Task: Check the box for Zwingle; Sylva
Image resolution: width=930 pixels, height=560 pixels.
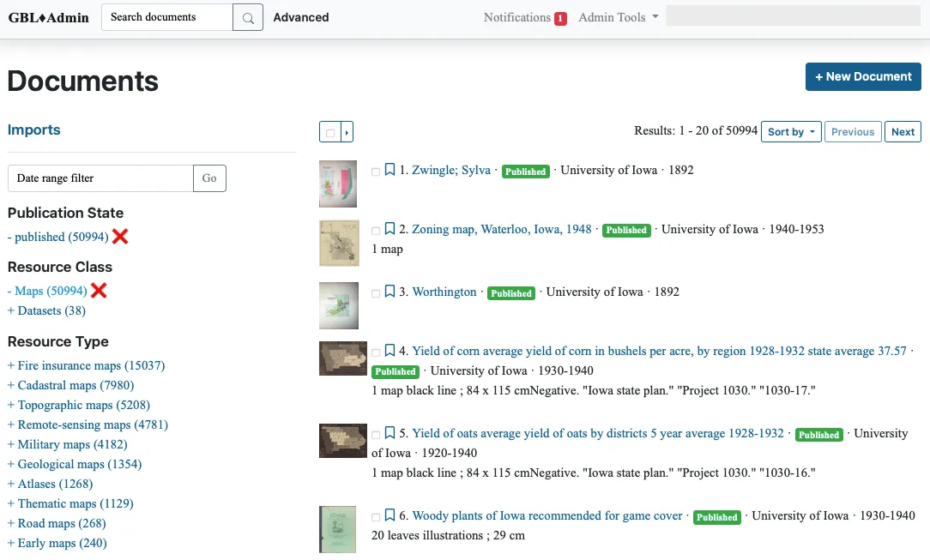Action: point(376,172)
